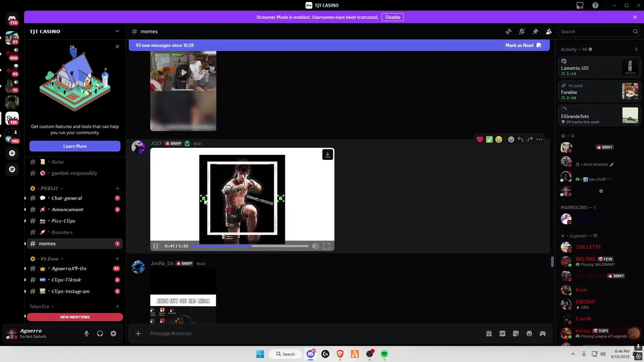Viewport: 644px width, 362px height.
Task: Play the top video thumbnail
Action: point(184,72)
